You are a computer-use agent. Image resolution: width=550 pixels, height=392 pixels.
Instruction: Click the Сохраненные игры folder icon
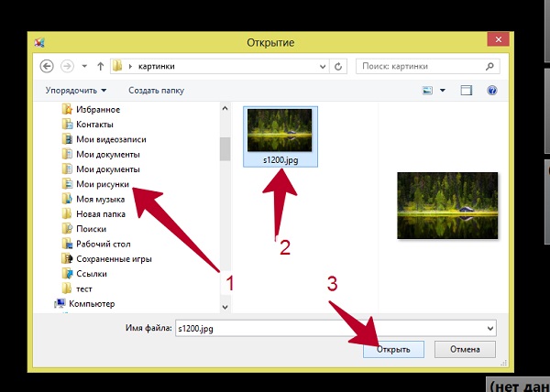click(67, 259)
